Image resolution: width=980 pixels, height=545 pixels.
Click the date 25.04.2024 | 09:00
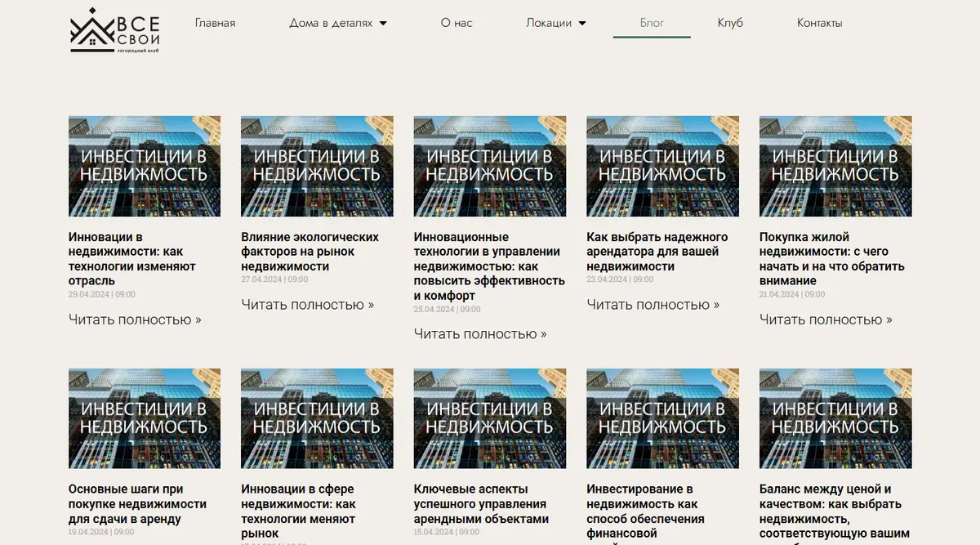click(x=448, y=309)
